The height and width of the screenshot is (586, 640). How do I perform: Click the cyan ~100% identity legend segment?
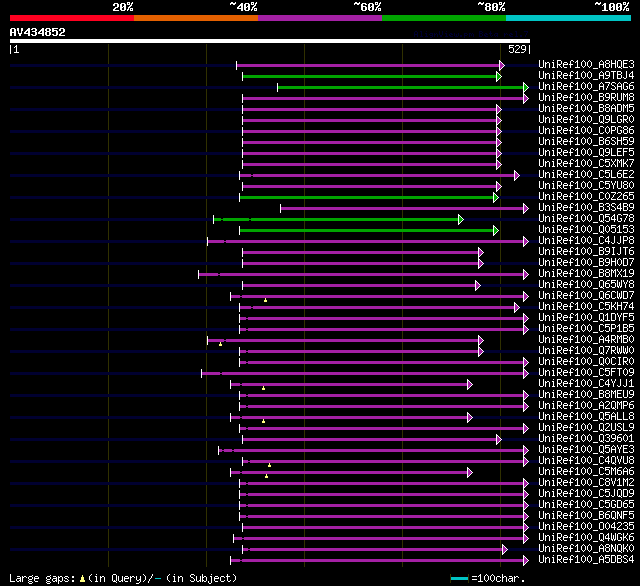tap(569, 18)
